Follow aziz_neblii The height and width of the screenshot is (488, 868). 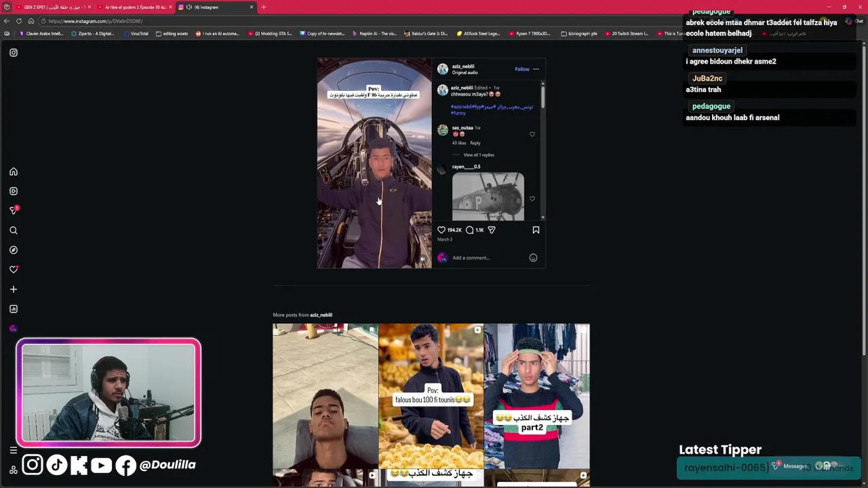tap(521, 69)
